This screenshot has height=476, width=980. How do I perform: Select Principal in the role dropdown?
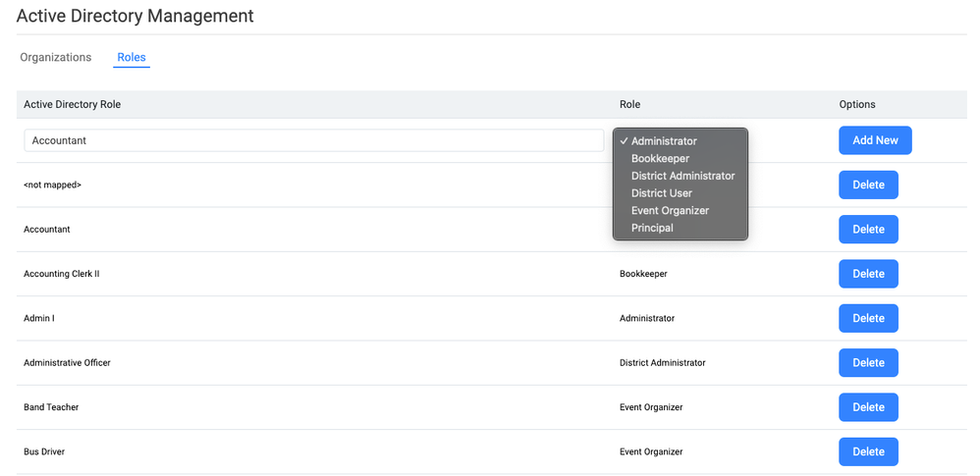652,228
